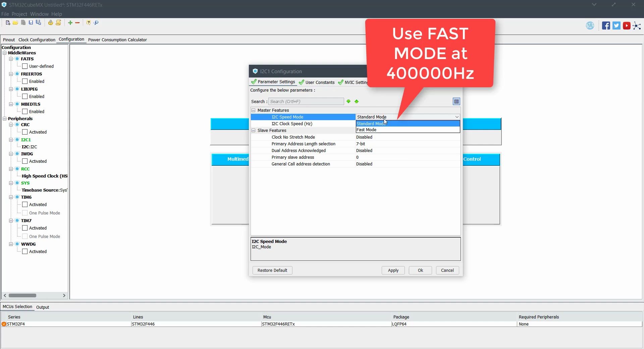Open the Window menu
The height and width of the screenshot is (349, 644).
pos(39,14)
